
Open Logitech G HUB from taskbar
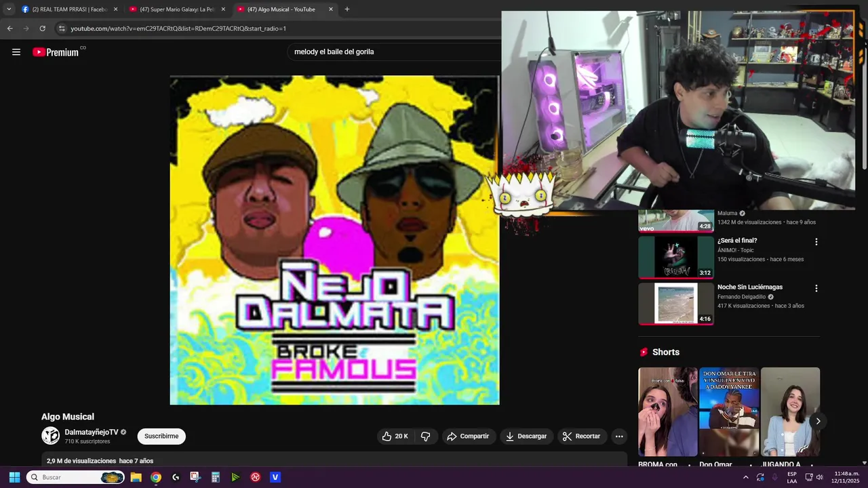[x=176, y=477]
